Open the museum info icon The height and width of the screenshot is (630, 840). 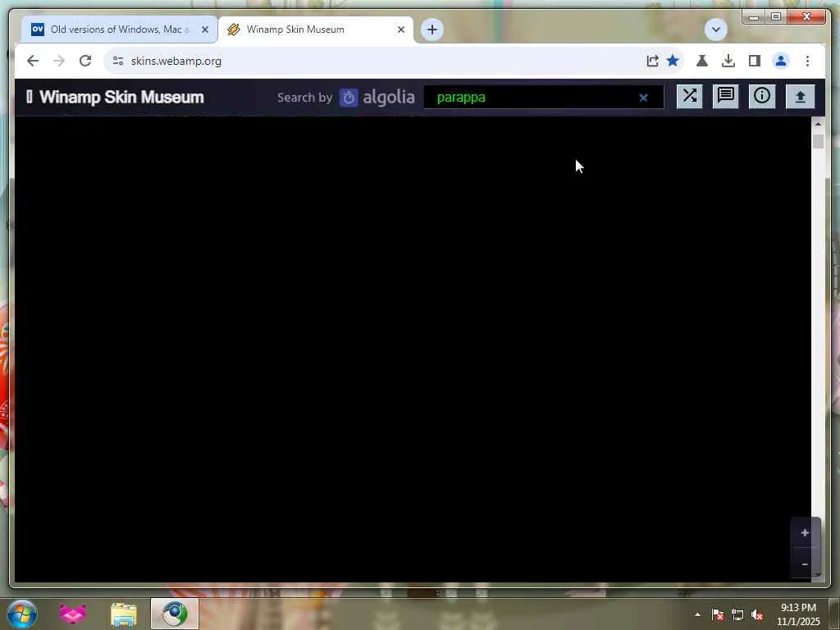click(x=762, y=97)
